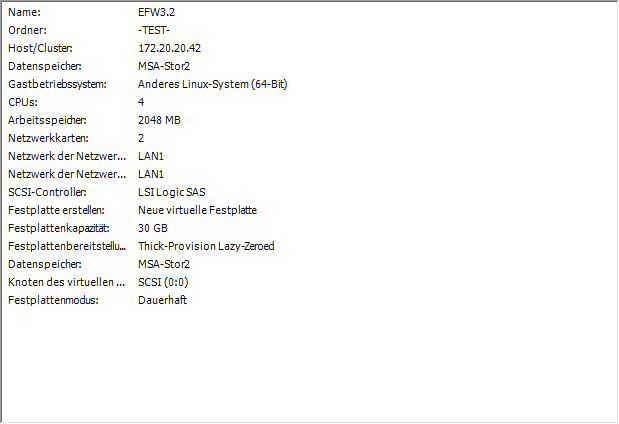The height and width of the screenshot is (424, 619).
Task: Click the host IP address 172.20.20.42
Action: (x=168, y=48)
